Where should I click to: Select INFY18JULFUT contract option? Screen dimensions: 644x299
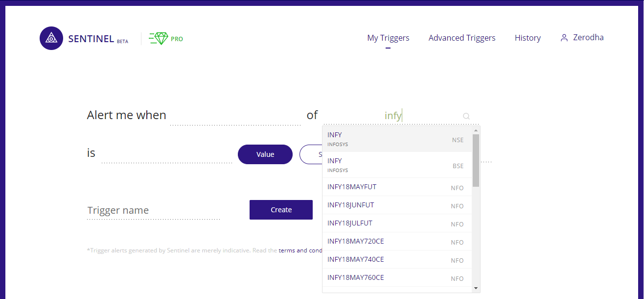[x=395, y=224]
